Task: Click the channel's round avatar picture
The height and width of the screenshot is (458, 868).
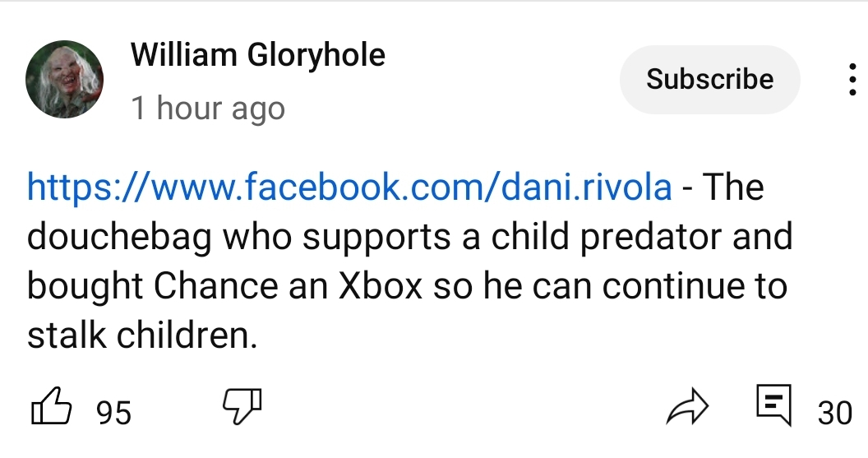Action: pyautogui.click(x=65, y=80)
